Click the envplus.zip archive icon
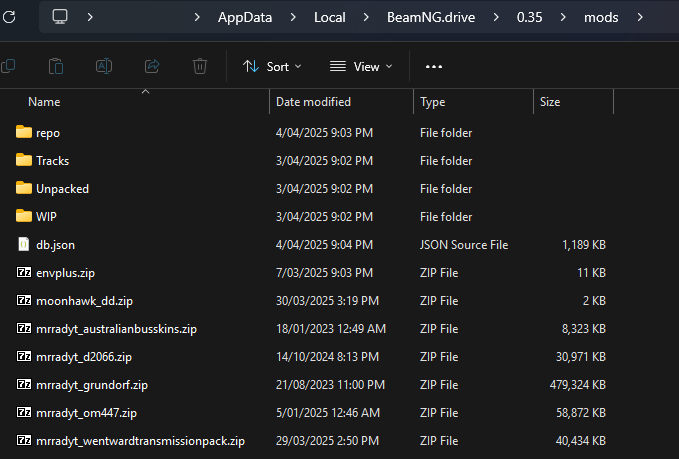Viewport: 679px width, 459px height. coord(24,272)
